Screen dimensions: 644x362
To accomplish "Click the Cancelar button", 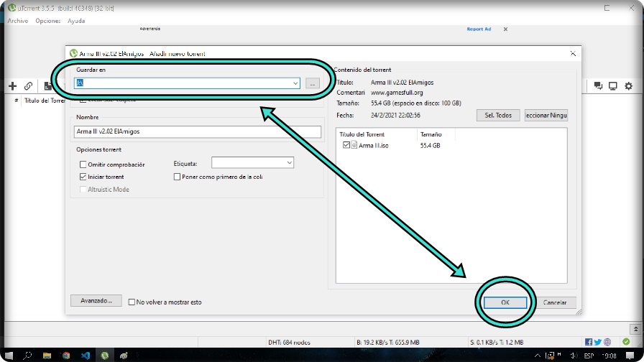I will (555, 302).
